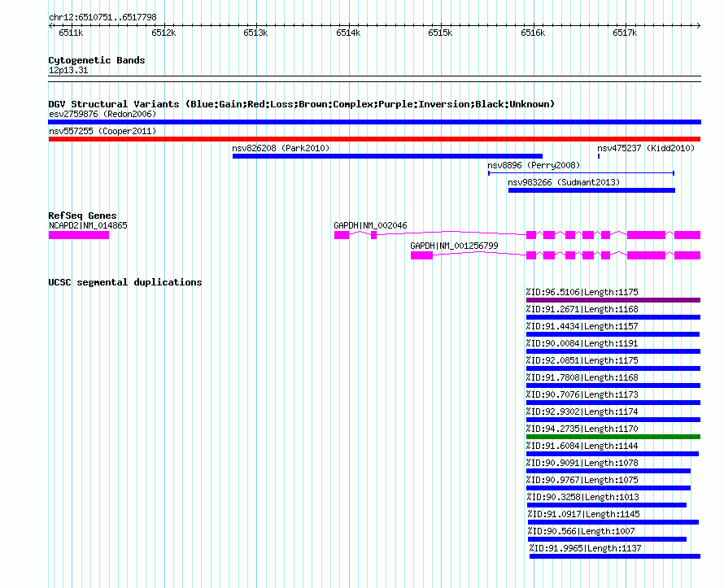Select variant label nsv983266 (Sudmant2013)
Image resolution: width=724 pixels, height=588 pixels.
click(564, 182)
